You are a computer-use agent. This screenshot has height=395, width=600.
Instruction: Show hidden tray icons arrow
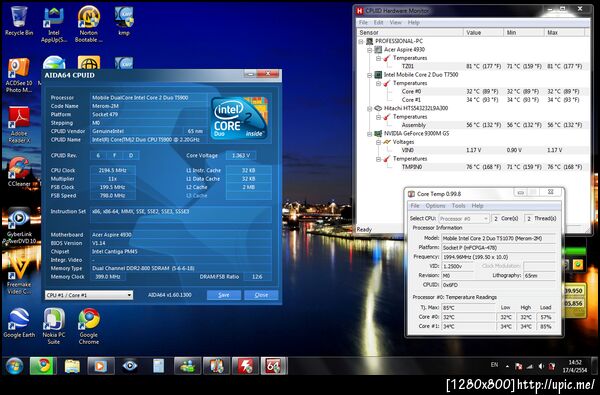pyautogui.click(x=507, y=366)
